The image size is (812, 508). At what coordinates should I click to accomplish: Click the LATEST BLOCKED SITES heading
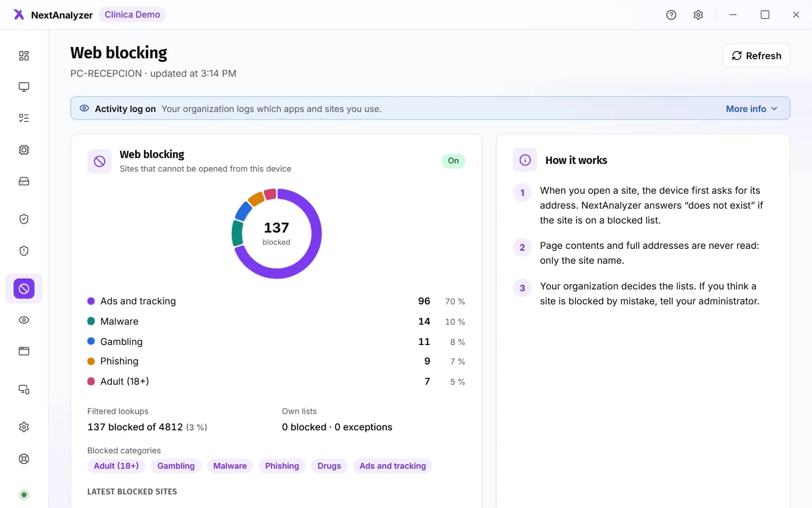[132, 492]
